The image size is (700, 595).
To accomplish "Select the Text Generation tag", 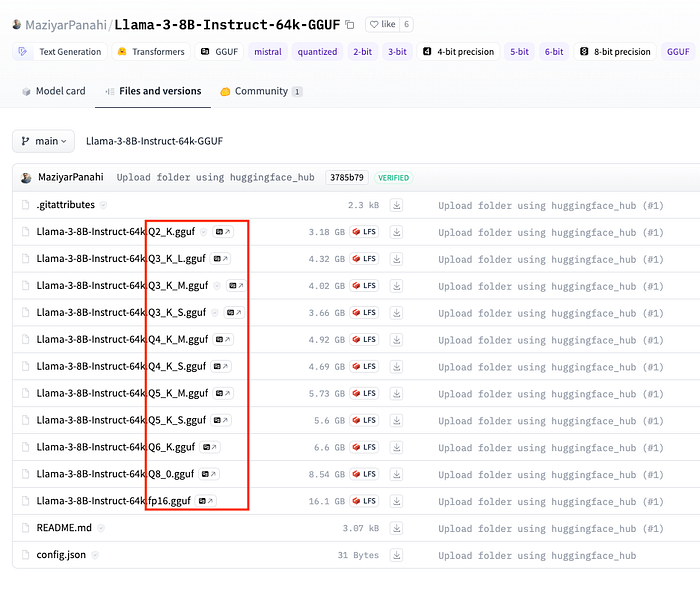I will point(60,52).
